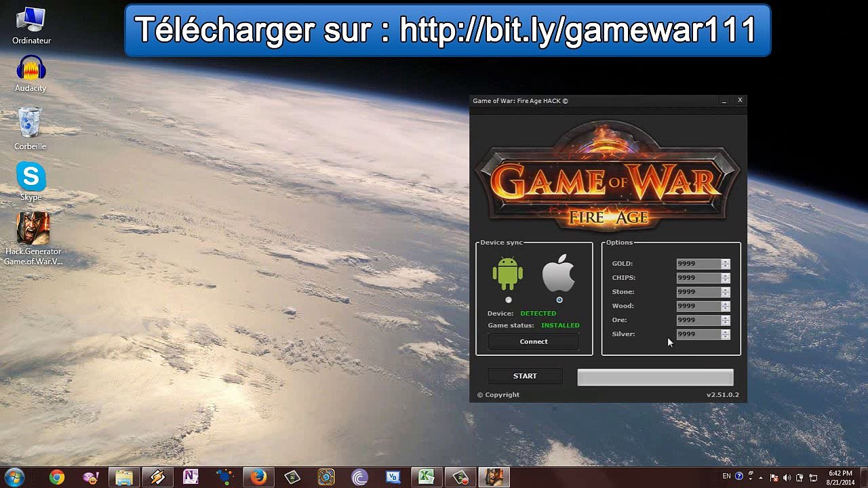Select the Hack.Generator Game.of.War desktop icon

click(33, 238)
